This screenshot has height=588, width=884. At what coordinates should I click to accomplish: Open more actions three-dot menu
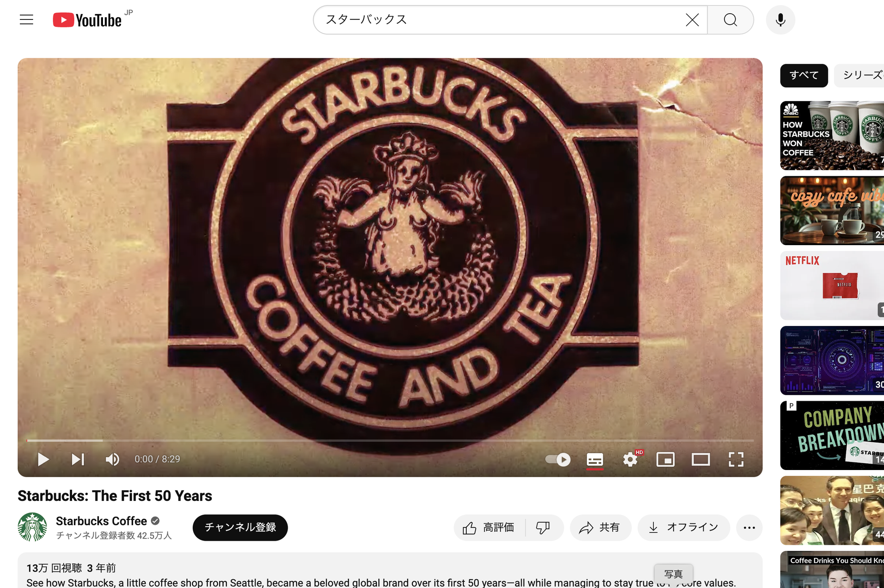pyautogui.click(x=749, y=527)
